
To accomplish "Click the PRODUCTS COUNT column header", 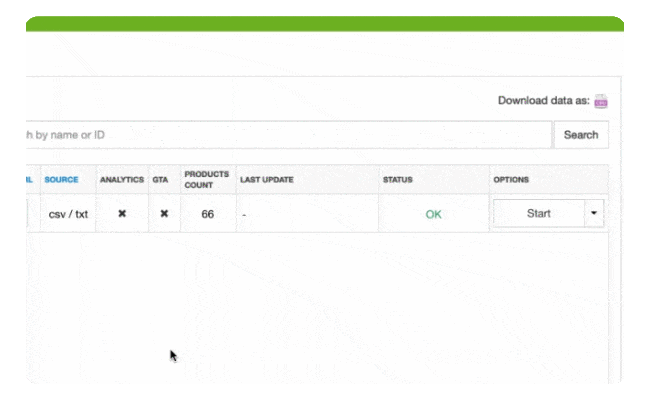I will [206, 179].
